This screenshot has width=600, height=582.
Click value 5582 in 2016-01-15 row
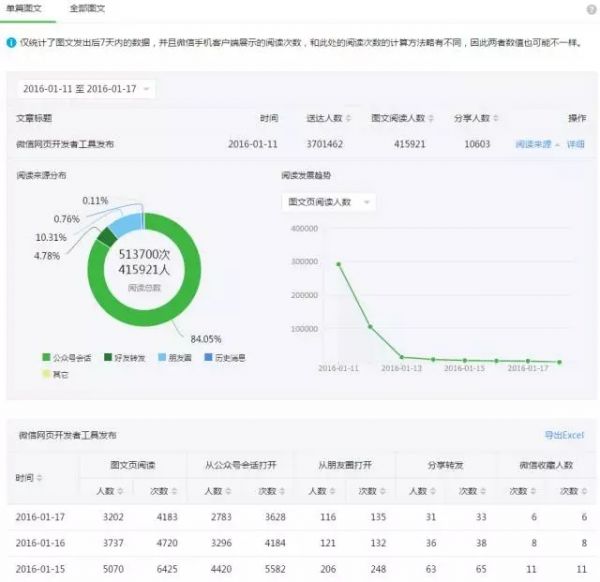pos(275,569)
